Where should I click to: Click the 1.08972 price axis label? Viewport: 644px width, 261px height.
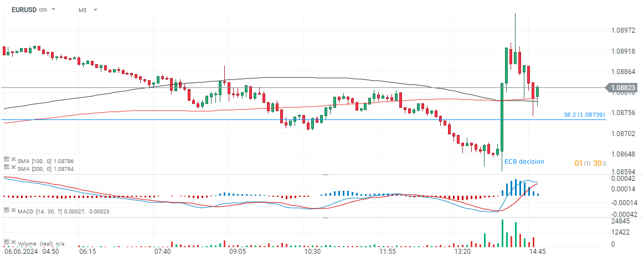[624, 31]
